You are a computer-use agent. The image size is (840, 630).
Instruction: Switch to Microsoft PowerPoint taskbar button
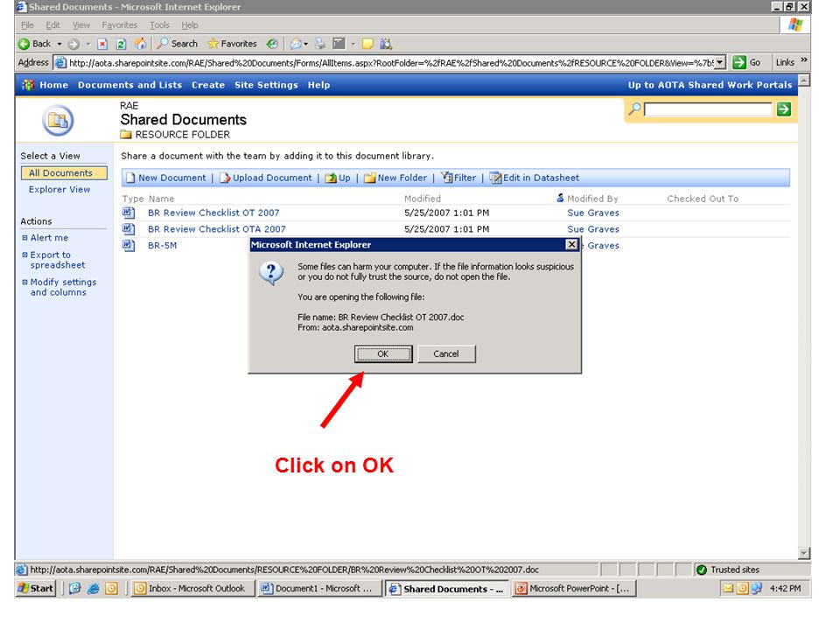pyautogui.click(x=575, y=588)
